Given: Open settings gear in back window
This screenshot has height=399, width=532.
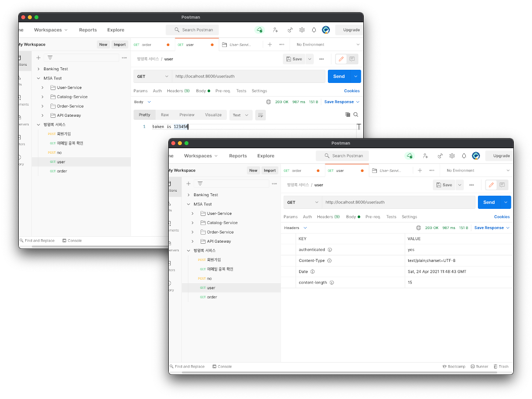Looking at the screenshot, I should 302,30.
